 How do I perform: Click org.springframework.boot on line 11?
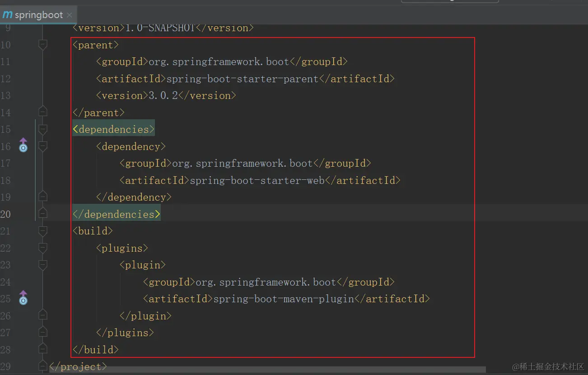pos(219,61)
